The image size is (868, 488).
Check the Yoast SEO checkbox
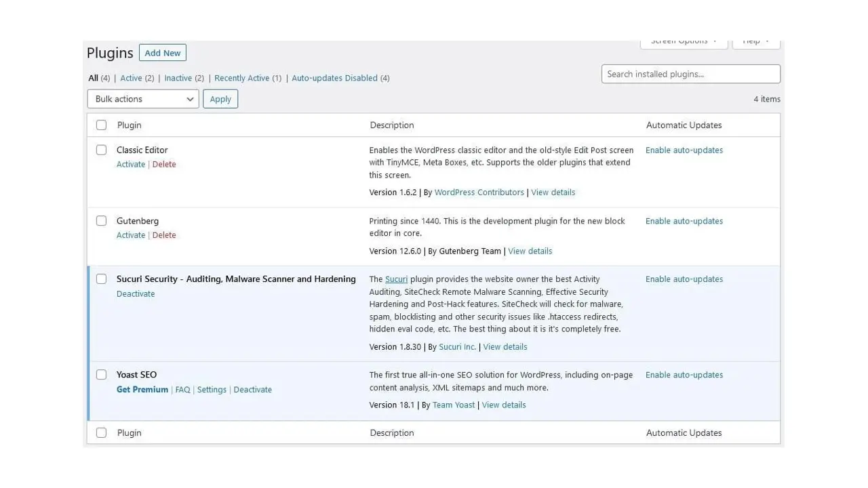(x=101, y=374)
